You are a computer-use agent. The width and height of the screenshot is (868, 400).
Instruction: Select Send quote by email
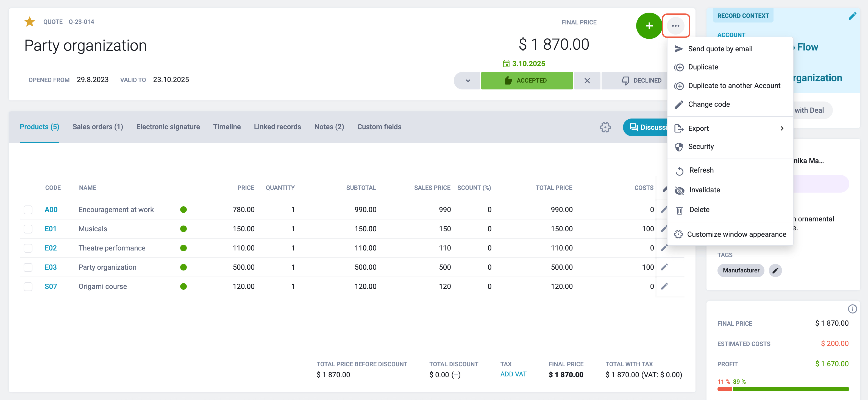point(730,49)
